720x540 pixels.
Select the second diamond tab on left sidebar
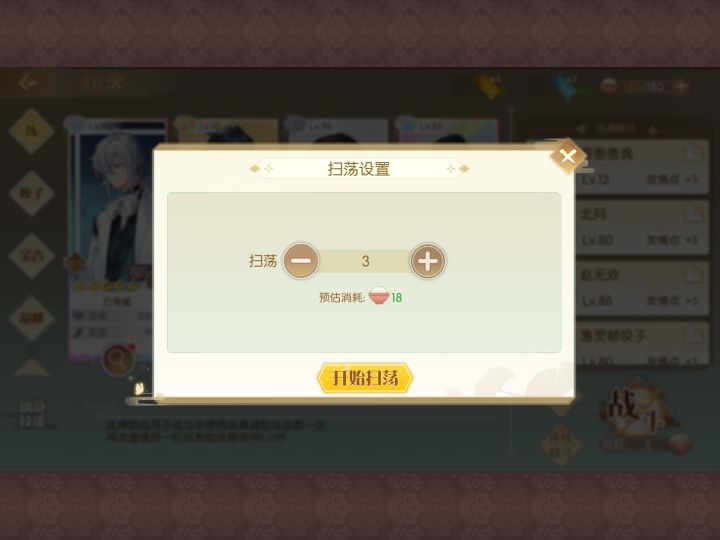(31, 193)
